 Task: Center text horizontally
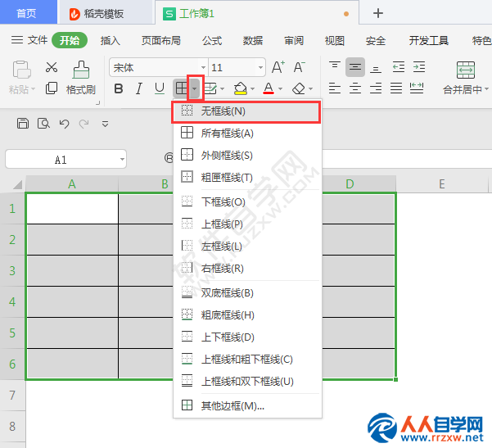click(x=355, y=88)
